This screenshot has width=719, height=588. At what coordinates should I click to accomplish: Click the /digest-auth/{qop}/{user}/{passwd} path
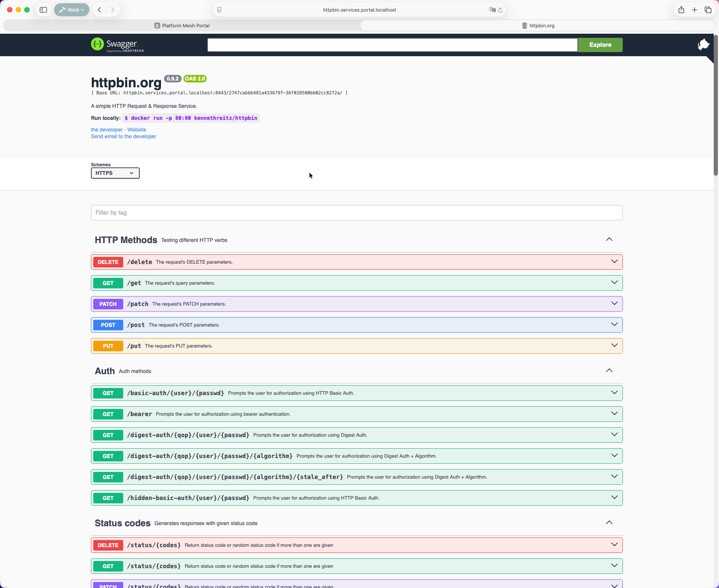[188, 435]
